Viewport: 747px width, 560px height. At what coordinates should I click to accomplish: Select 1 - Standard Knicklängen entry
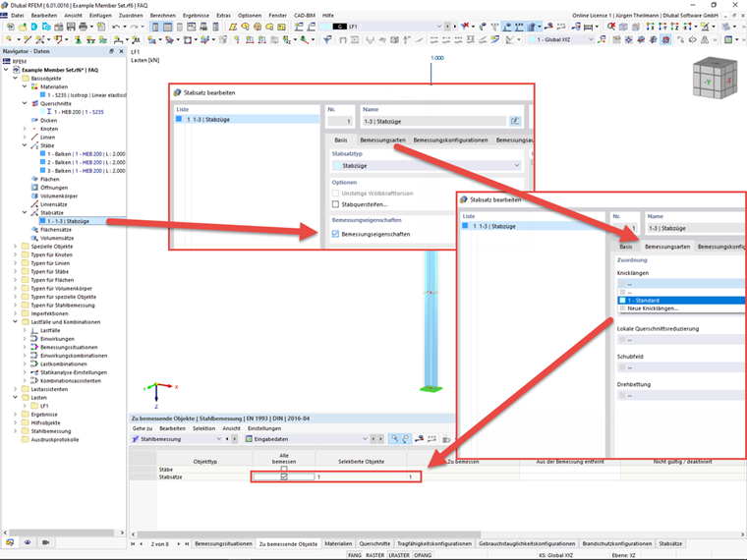click(681, 300)
